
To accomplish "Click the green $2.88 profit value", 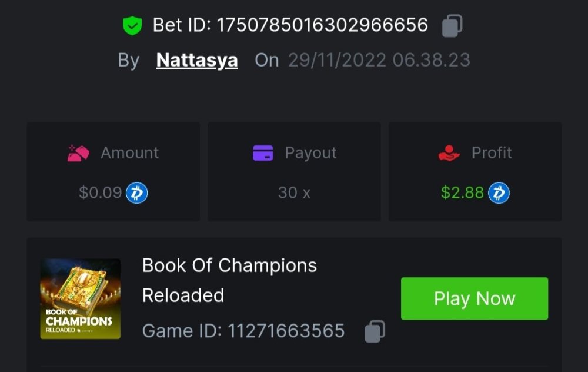I will pyautogui.click(x=462, y=192).
